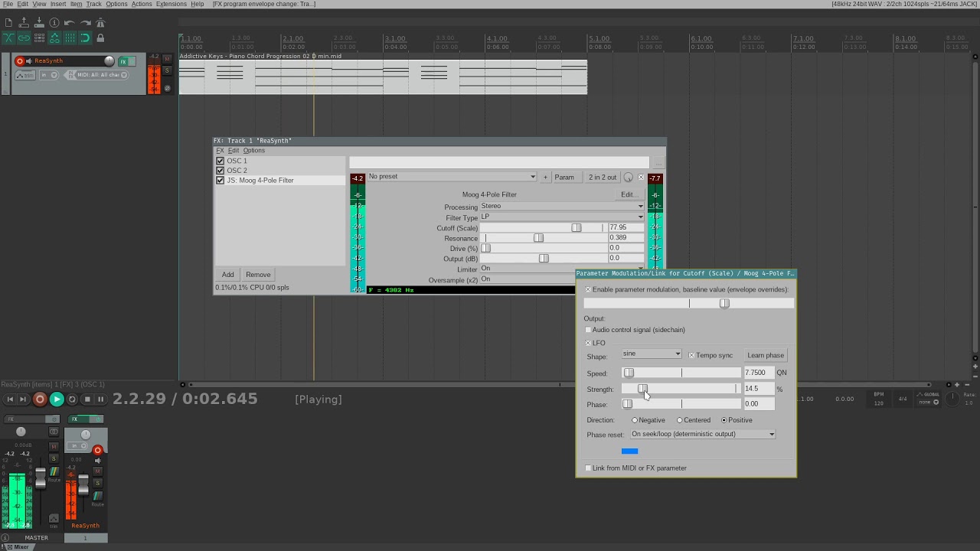Toggle OSC 1 checkbox in FX chain
980x551 pixels.
point(220,161)
